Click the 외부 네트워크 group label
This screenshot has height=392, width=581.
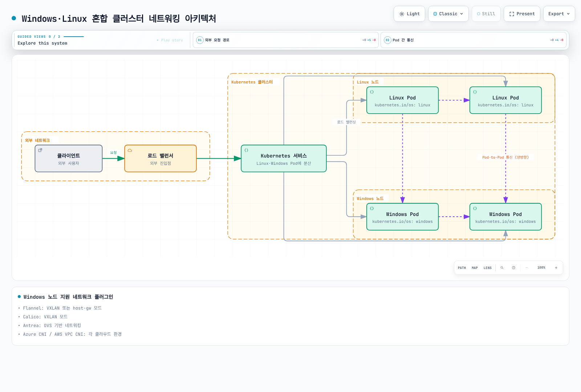37,141
